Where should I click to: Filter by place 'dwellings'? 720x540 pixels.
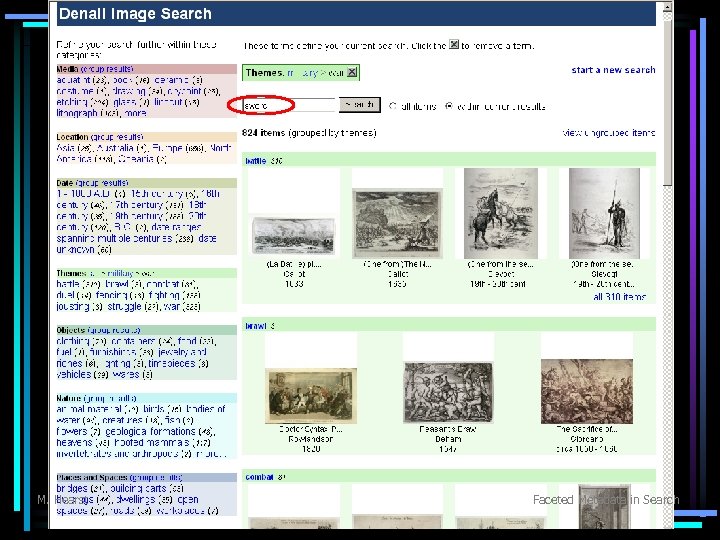pyautogui.click(x=137, y=500)
